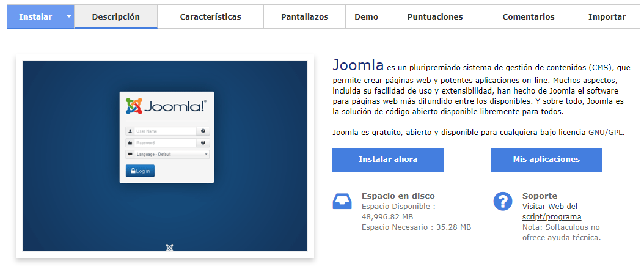The width and height of the screenshot is (644, 275).
Task: Switch to the Descripción tab
Action: [x=116, y=17]
